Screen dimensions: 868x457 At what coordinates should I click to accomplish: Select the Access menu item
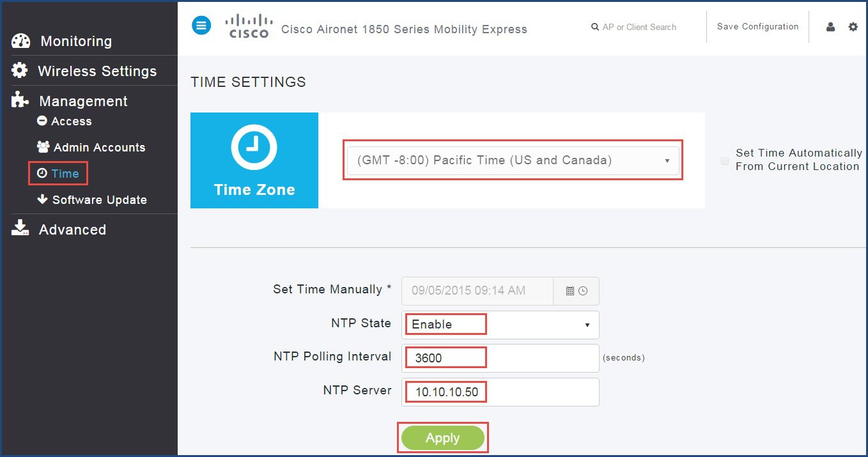[65, 121]
